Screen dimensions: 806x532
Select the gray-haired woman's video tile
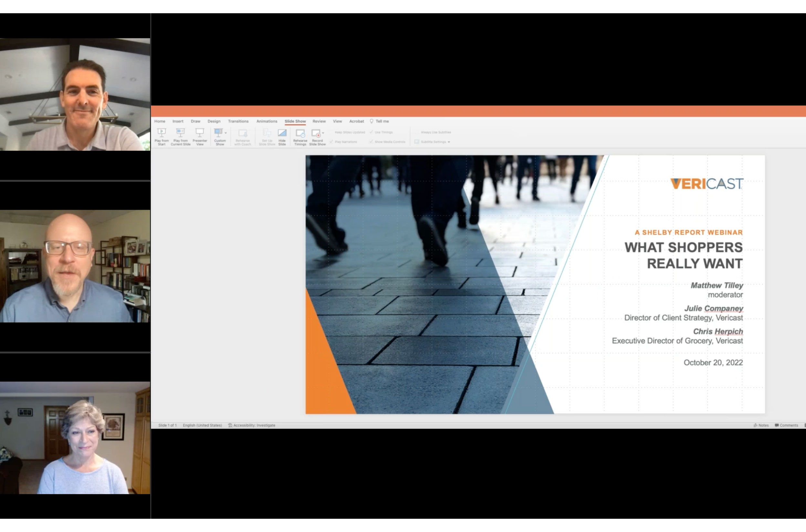75,438
